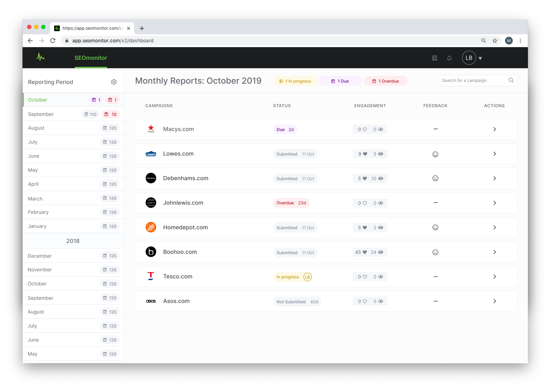
Task: Click the Tesco T logo
Action: [x=151, y=276]
